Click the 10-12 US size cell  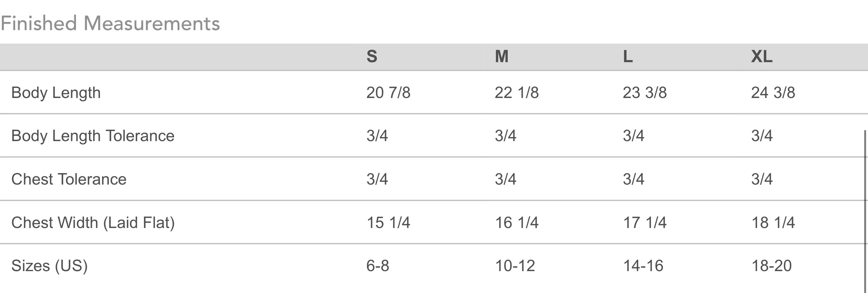(x=515, y=266)
